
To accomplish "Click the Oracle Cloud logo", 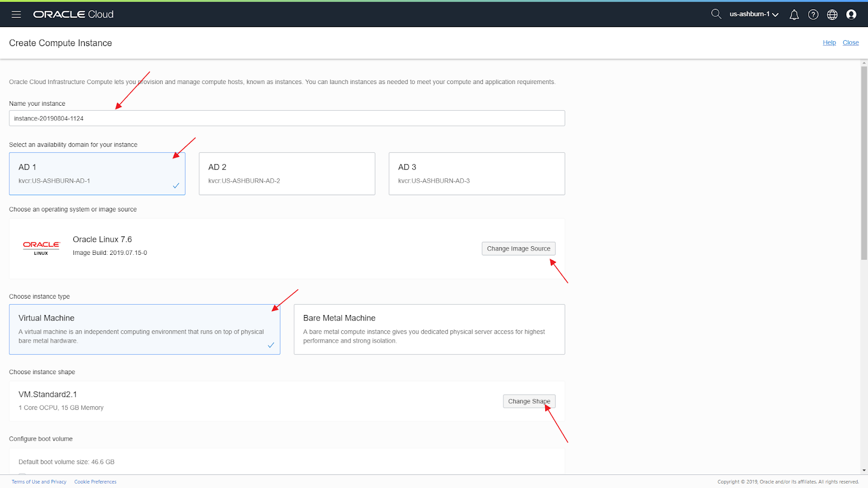I will (73, 14).
